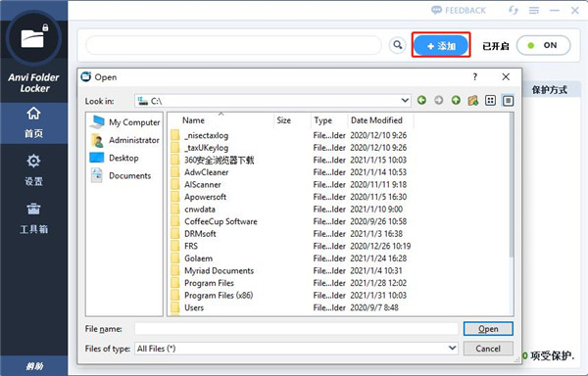Click the blue add button

tap(441, 45)
